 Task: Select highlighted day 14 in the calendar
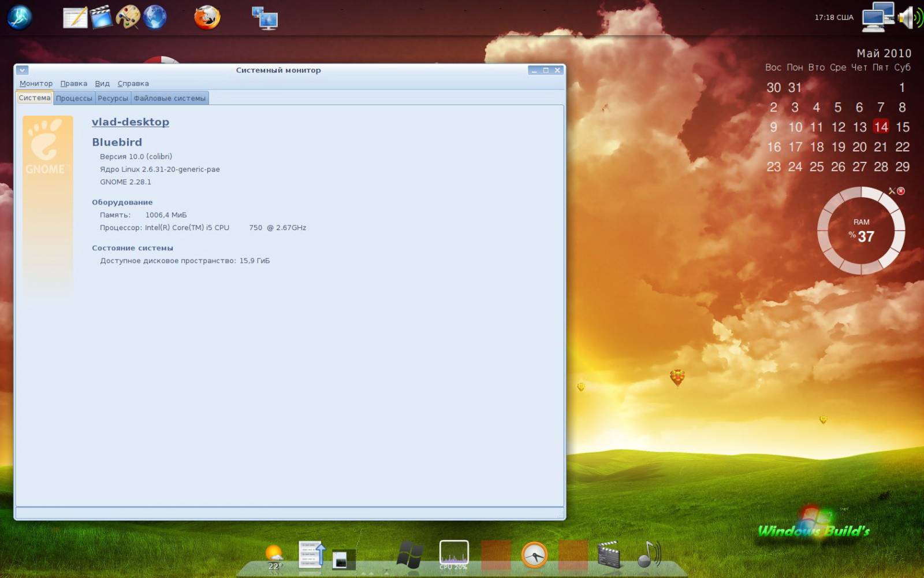(881, 127)
